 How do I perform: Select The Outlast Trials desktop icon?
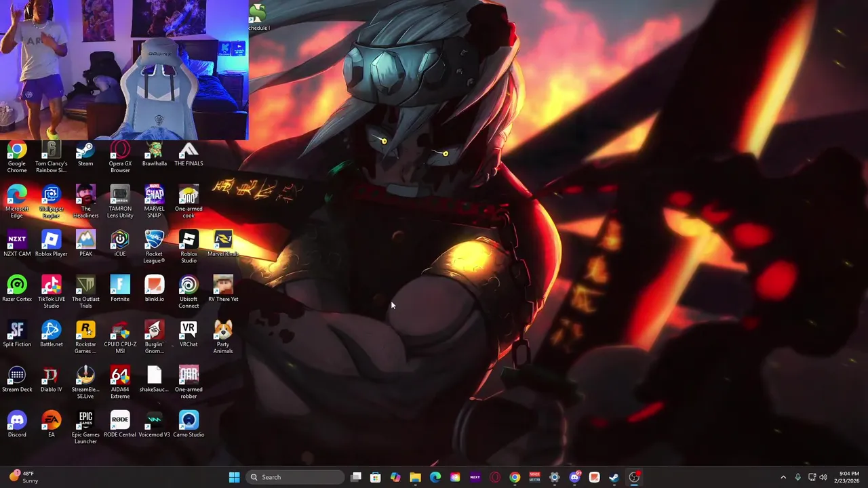[x=85, y=292]
